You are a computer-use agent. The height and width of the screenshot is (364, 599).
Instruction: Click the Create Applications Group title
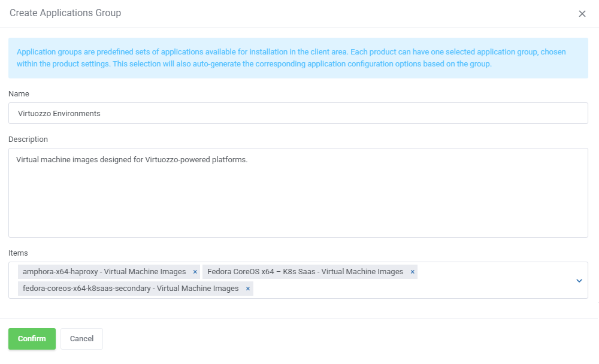point(65,13)
